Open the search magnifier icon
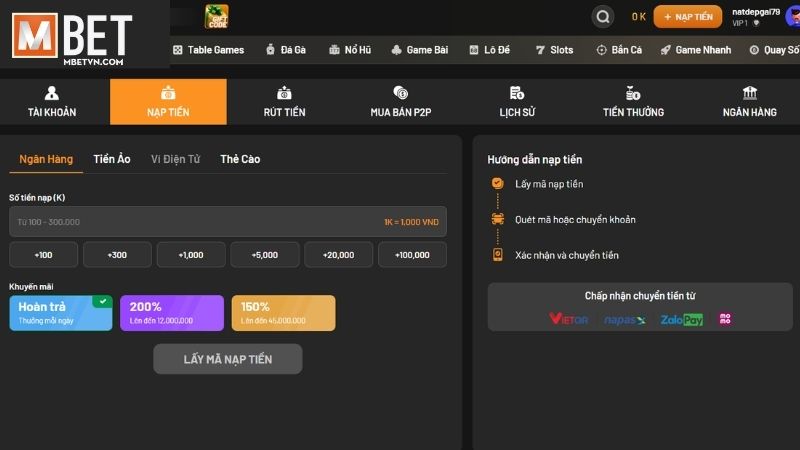800x450 pixels. pos(603,17)
